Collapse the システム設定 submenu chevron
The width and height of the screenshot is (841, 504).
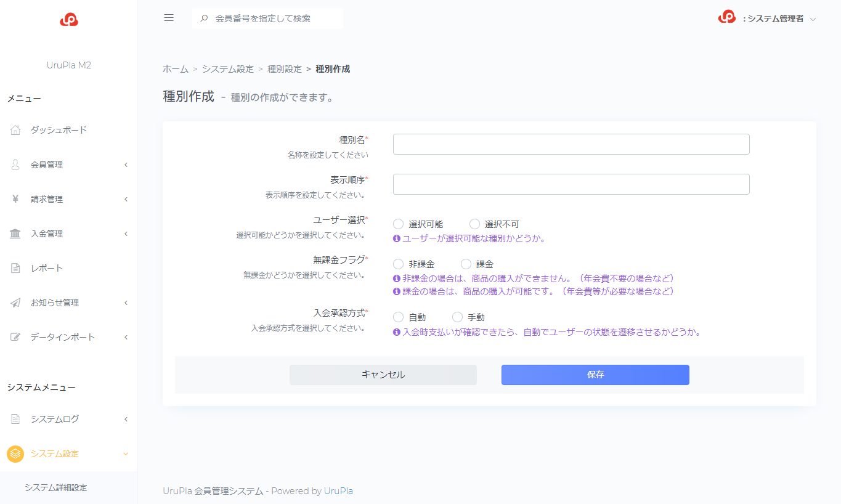[x=126, y=454]
